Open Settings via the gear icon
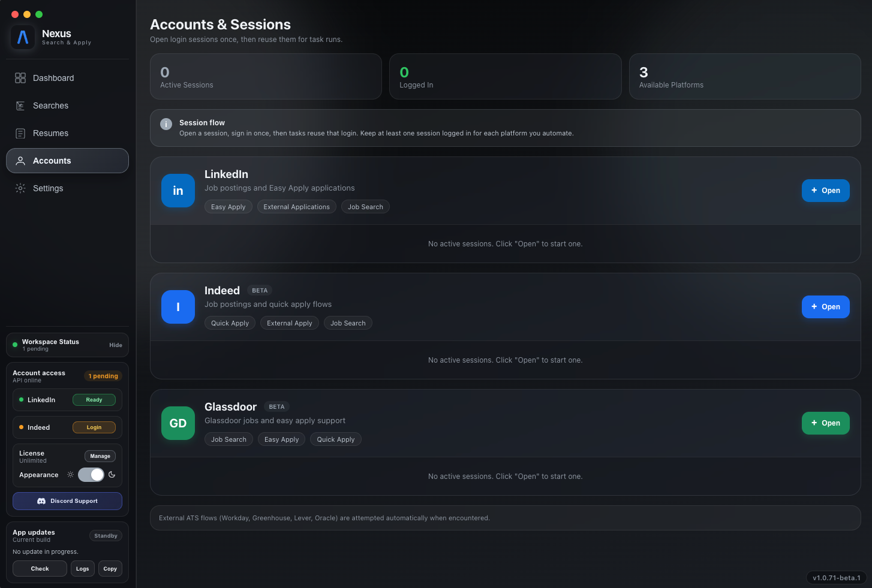The width and height of the screenshot is (872, 588). click(x=20, y=188)
